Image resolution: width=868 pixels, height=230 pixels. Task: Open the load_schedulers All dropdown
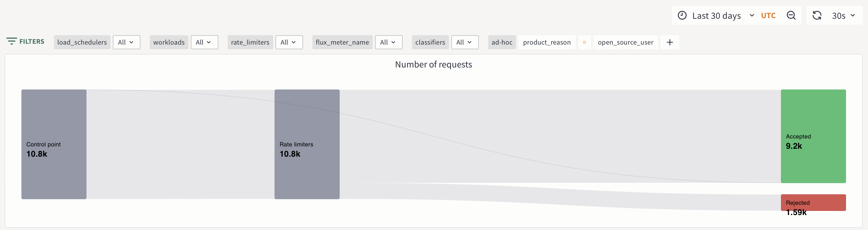126,42
